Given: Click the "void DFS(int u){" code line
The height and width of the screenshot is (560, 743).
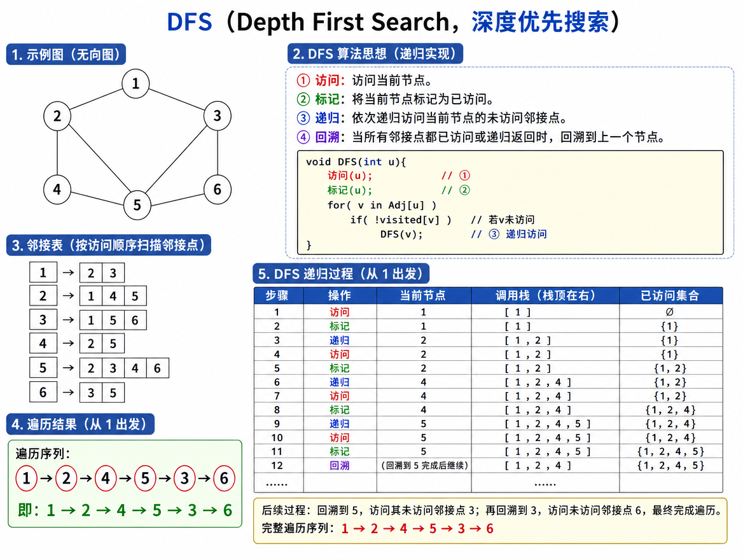Looking at the screenshot, I should pos(356,162).
